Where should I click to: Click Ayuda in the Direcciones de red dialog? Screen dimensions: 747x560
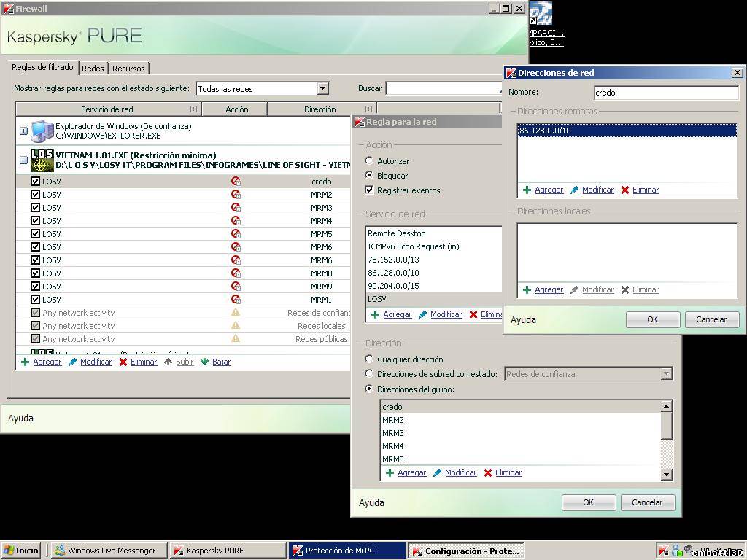pos(523,319)
